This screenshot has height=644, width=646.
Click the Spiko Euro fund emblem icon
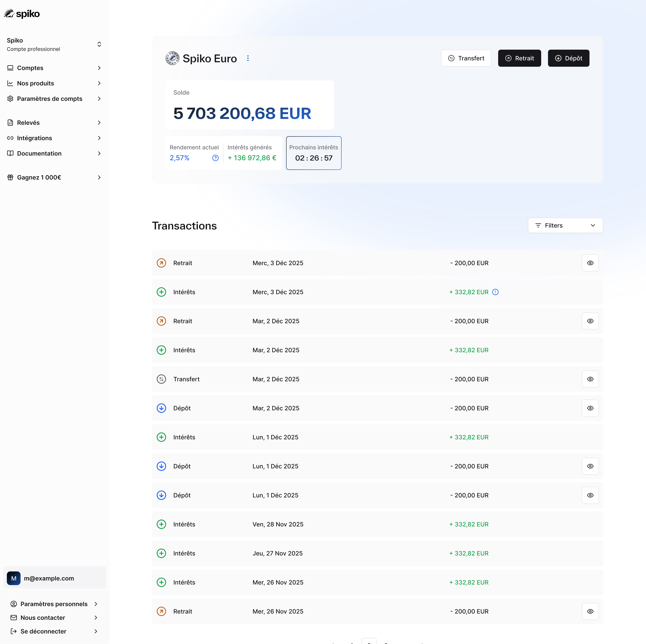(172, 58)
